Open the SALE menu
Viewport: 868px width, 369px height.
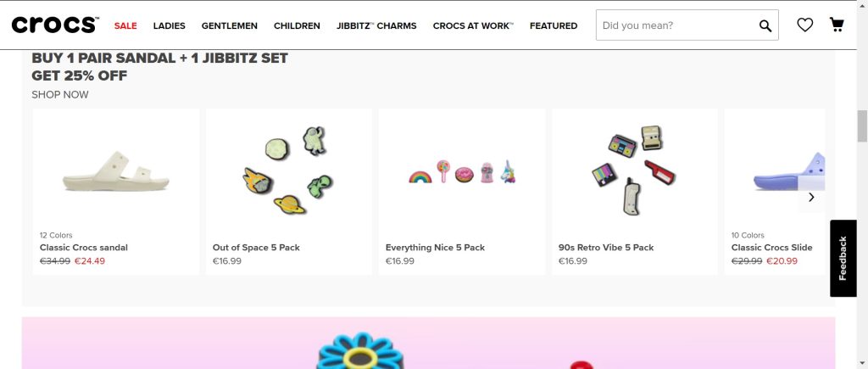(x=125, y=25)
